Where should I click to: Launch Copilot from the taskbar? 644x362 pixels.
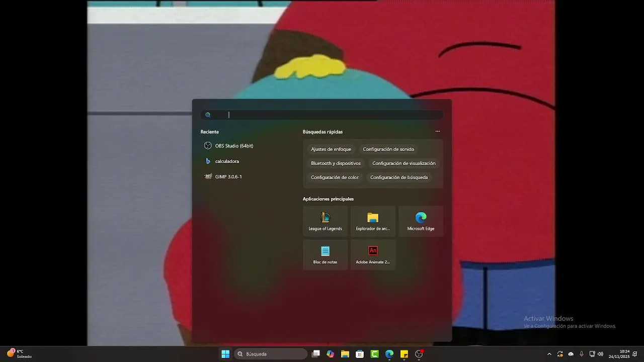(x=330, y=354)
